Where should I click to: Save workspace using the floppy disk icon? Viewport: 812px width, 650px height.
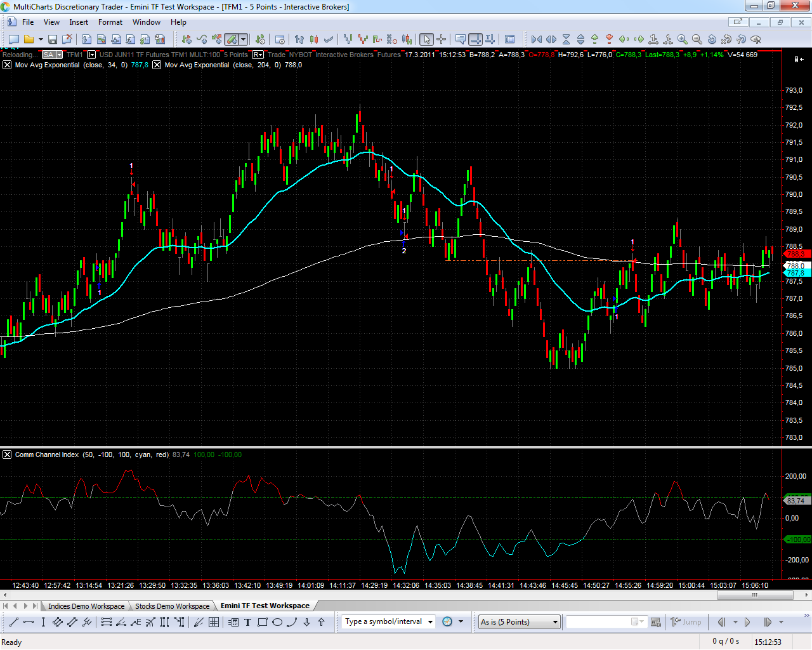coord(53,39)
